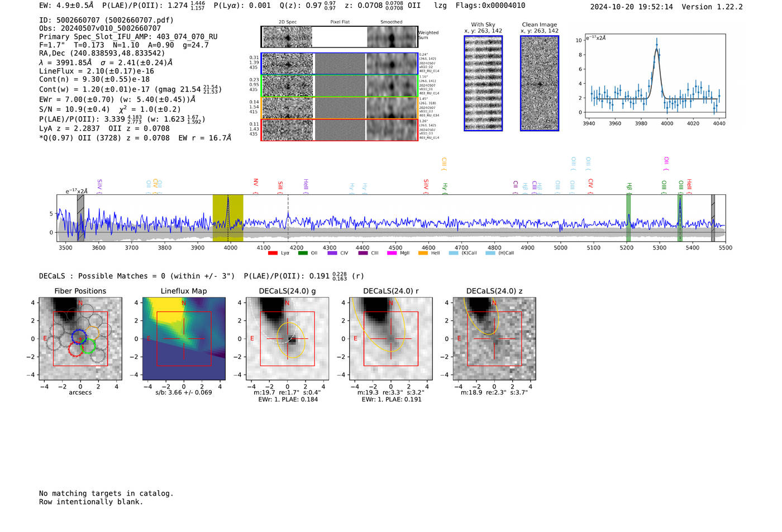This screenshot has height=532, width=782.
Task: Click the green OII legend swatch
Action: click(303, 253)
